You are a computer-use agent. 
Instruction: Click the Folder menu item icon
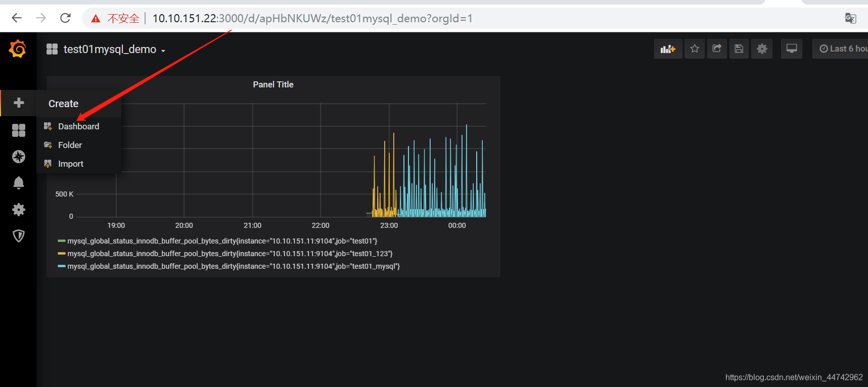pyautogui.click(x=48, y=145)
